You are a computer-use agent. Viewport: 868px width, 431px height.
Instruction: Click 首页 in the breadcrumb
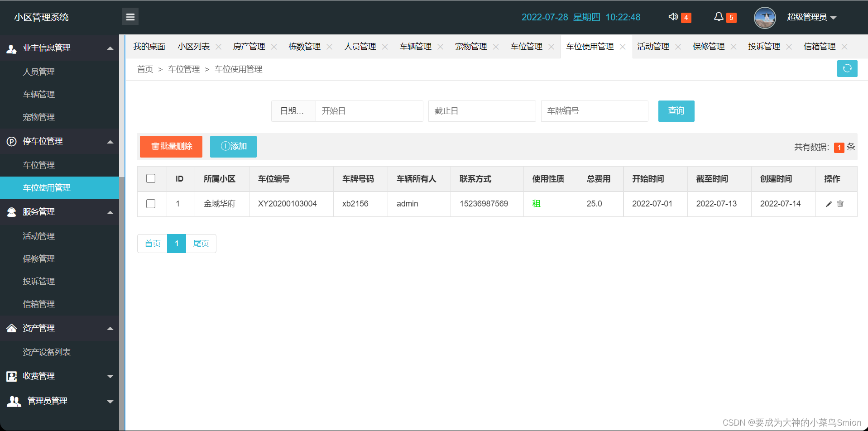click(145, 69)
